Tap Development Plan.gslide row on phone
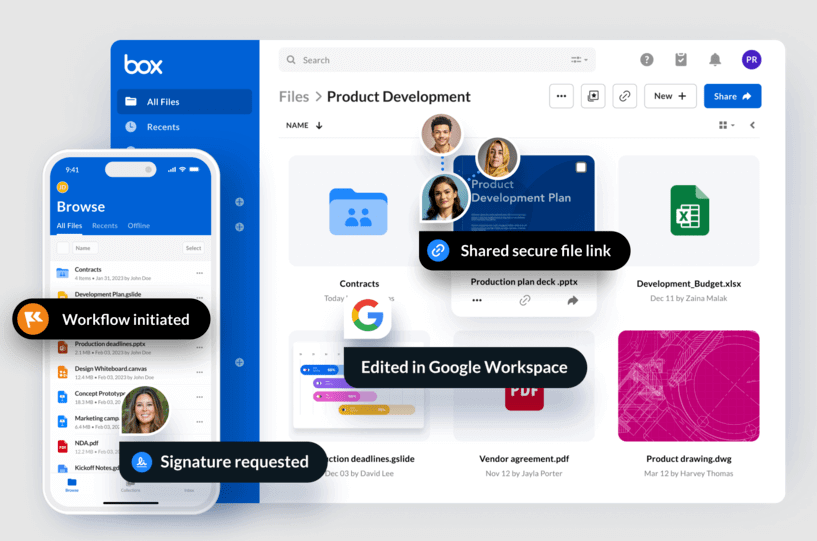Screen dimensions: 817x541 coord(130,295)
